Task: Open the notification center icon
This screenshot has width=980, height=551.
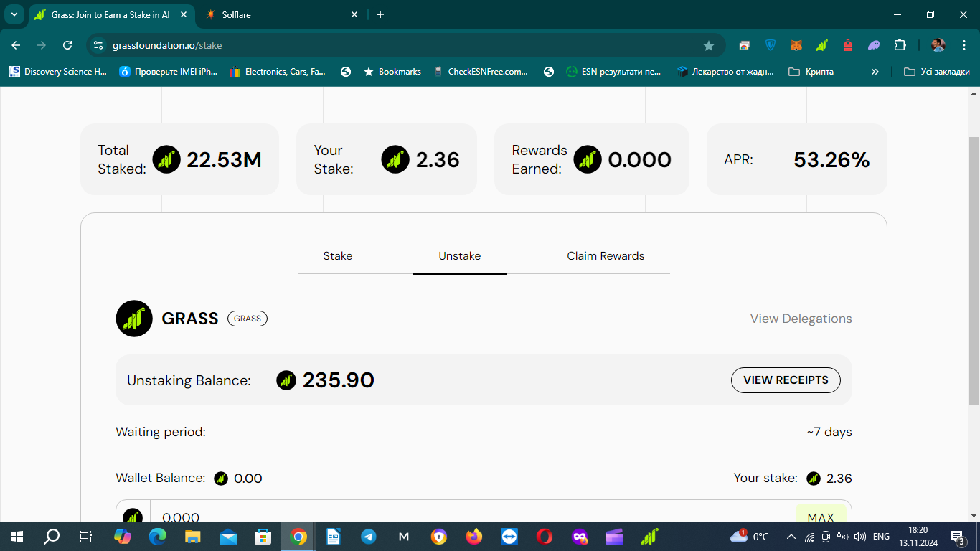Action: pos(958,537)
